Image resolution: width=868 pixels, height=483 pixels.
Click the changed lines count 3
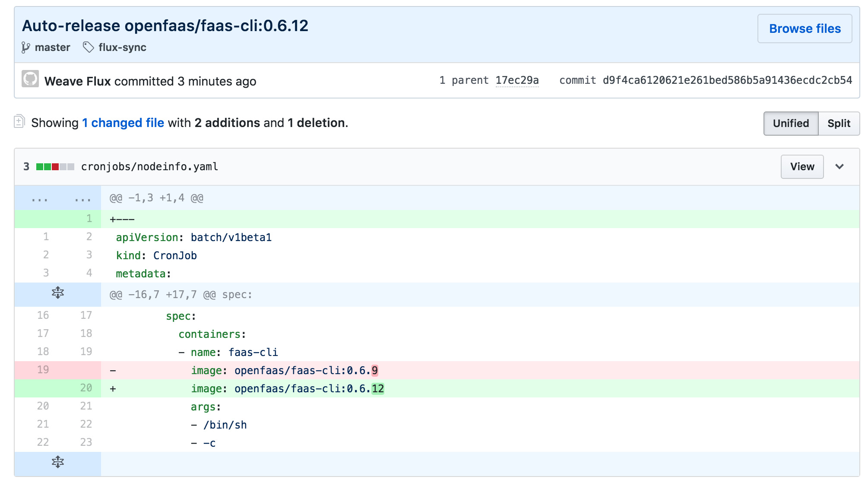(x=26, y=167)
